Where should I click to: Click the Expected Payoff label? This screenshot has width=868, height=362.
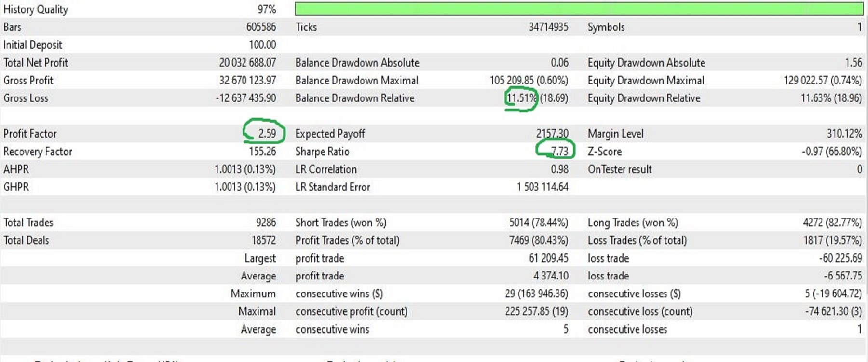pyautogui.click(x=330, y=134)
